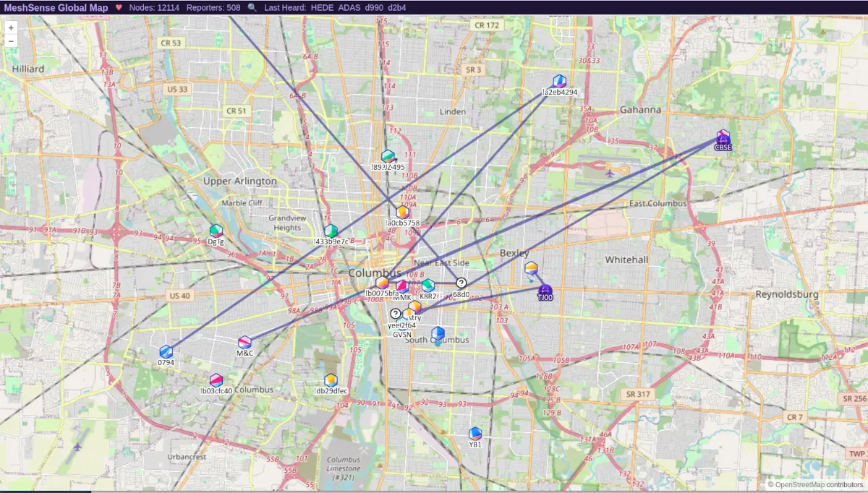
Task: Click the heart icon in header
Action: (x=119, y=7)
